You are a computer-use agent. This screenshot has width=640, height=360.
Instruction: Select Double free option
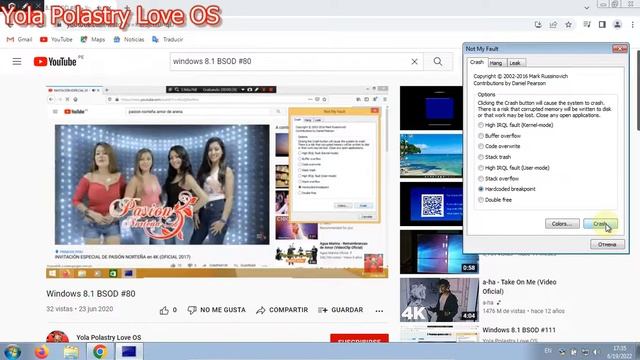coord(494,200)
